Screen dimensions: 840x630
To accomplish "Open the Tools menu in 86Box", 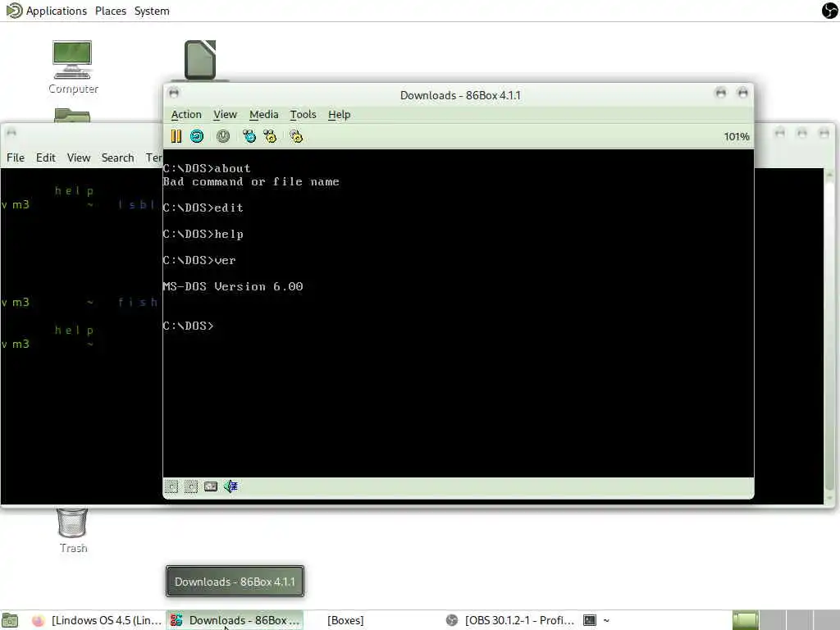I will (x=303, y=115).
